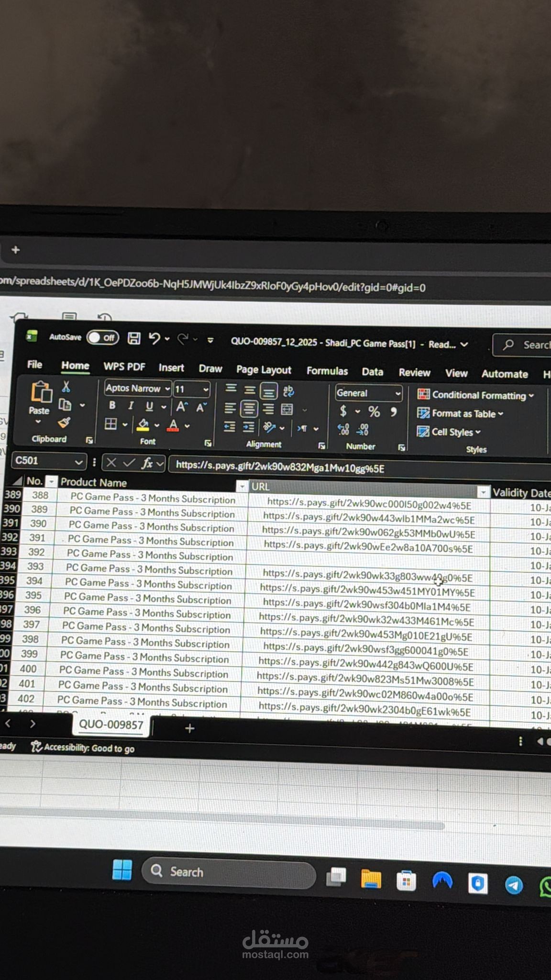This screenshot has height=980, width=551.
Task: Switch to the Review tab
Action: point(414,373)
